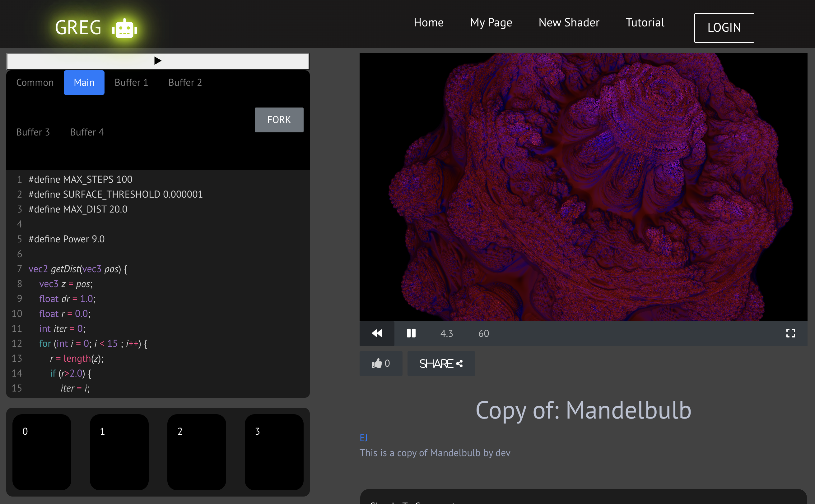This screenshot has height=504, width=815.
Task: Open author EJ's profile link
Action: (363, 438)
